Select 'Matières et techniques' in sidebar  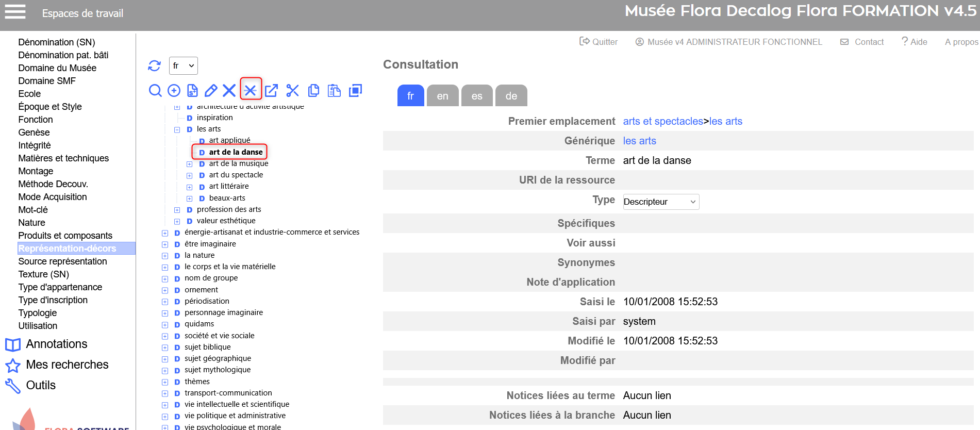pyautogui.click(x=63, y=158)
